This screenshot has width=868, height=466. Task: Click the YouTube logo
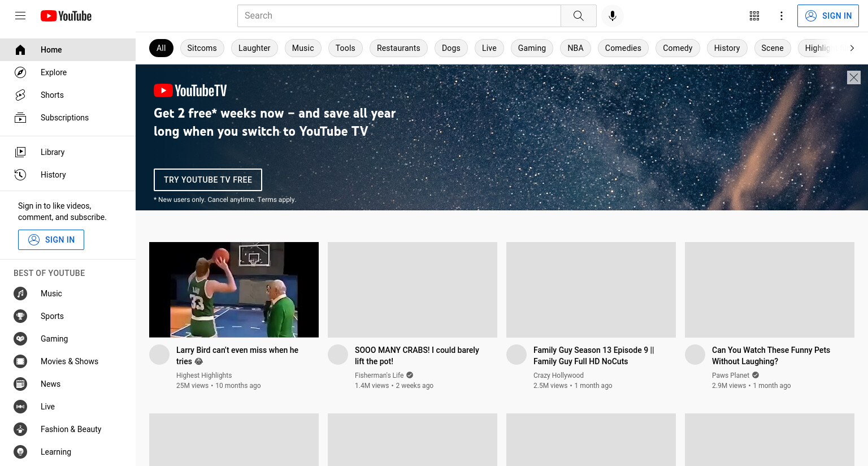pos(66,16)
